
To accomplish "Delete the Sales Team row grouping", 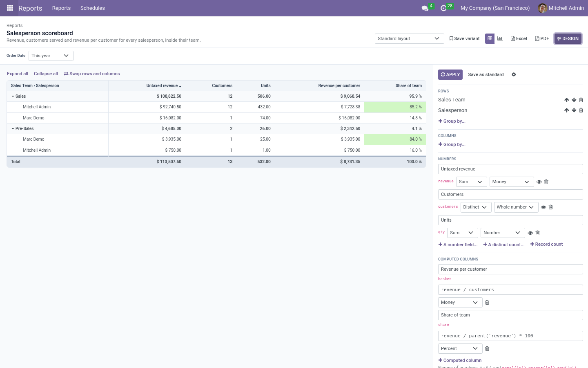I will click(581, 100).
